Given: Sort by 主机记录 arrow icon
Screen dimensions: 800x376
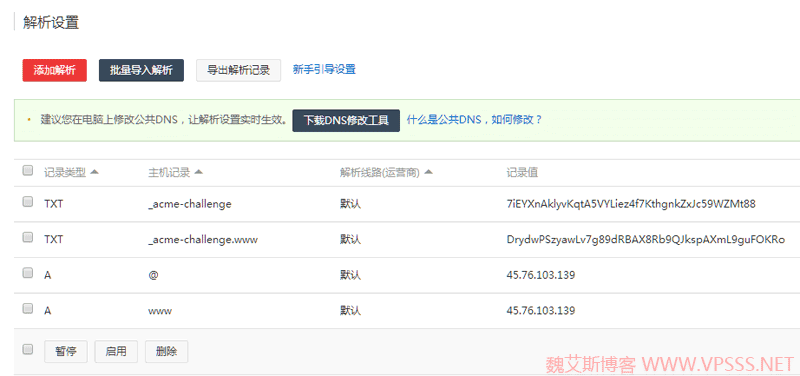Looking at the screenshot, I should (x=198, y=172).
